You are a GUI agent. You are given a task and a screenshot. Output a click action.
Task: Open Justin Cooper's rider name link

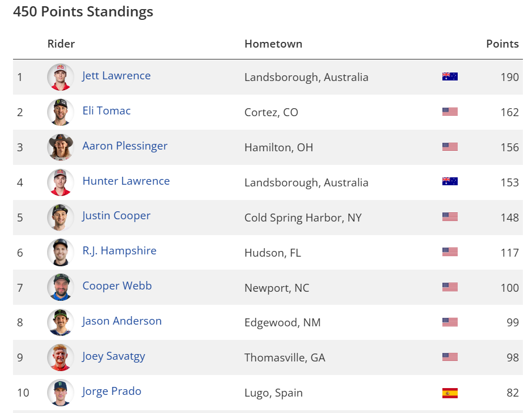[116, 216]
